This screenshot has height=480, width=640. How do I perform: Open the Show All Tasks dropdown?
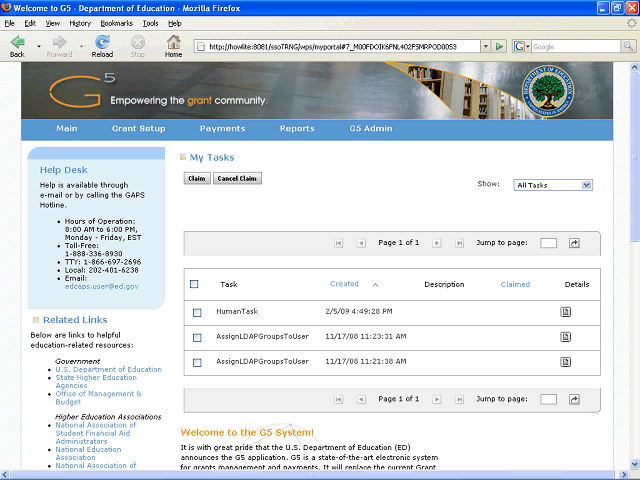553,185
